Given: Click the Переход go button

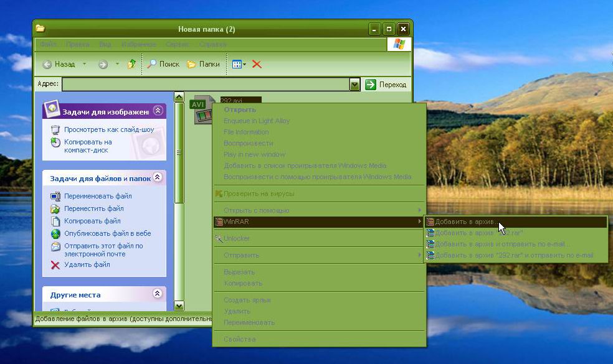Looking at the screenshot, I should 386,85.
